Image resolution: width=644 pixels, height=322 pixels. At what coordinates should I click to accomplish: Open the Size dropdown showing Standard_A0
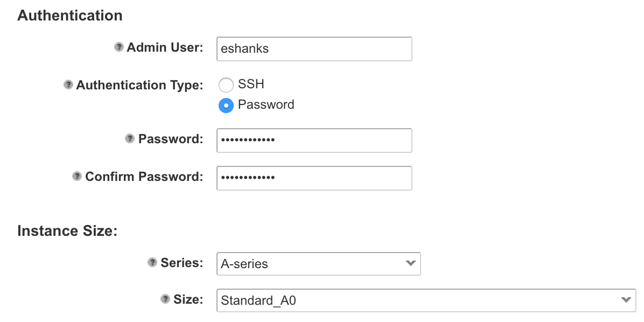[x=426, y=300]
